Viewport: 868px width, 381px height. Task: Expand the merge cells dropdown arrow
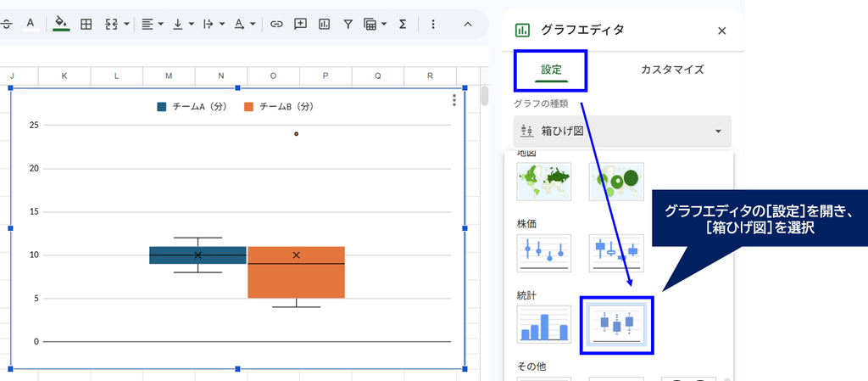pos(127,24)
